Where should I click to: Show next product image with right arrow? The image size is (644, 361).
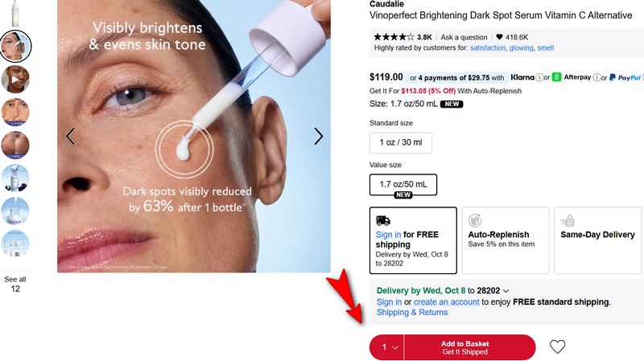tap(318, 137)
